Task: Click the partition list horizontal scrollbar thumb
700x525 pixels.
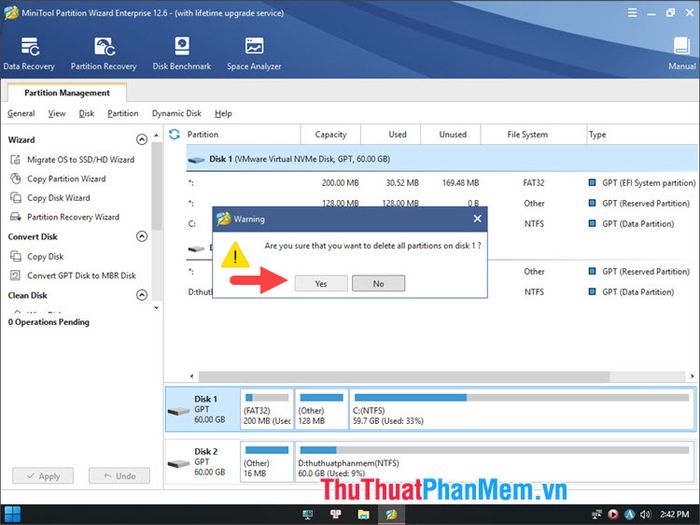Action: 404,376
